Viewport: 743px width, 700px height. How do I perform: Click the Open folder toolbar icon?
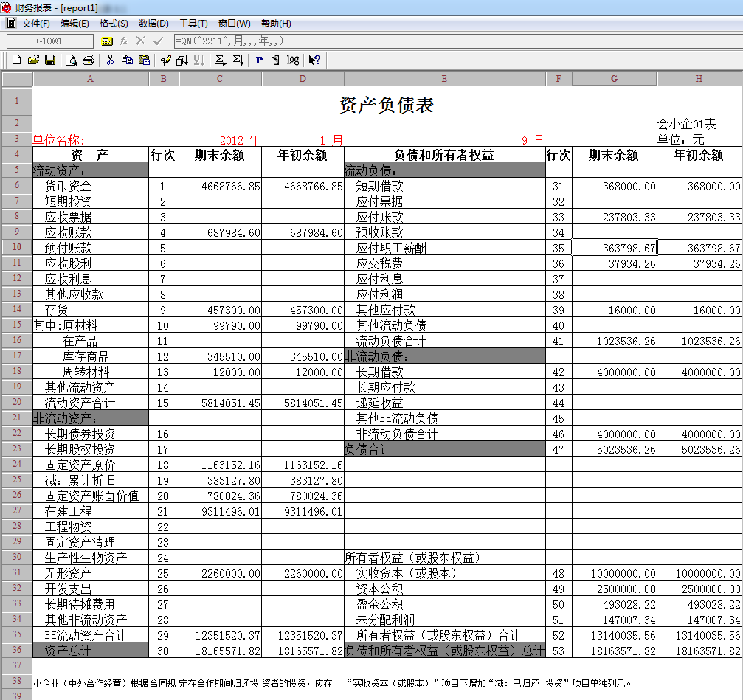point(33,60)
